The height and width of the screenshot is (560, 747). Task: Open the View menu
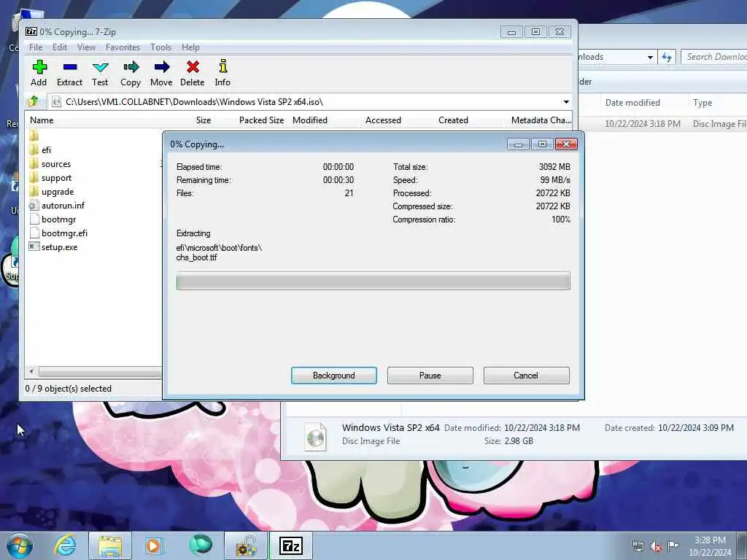[86, 47]
